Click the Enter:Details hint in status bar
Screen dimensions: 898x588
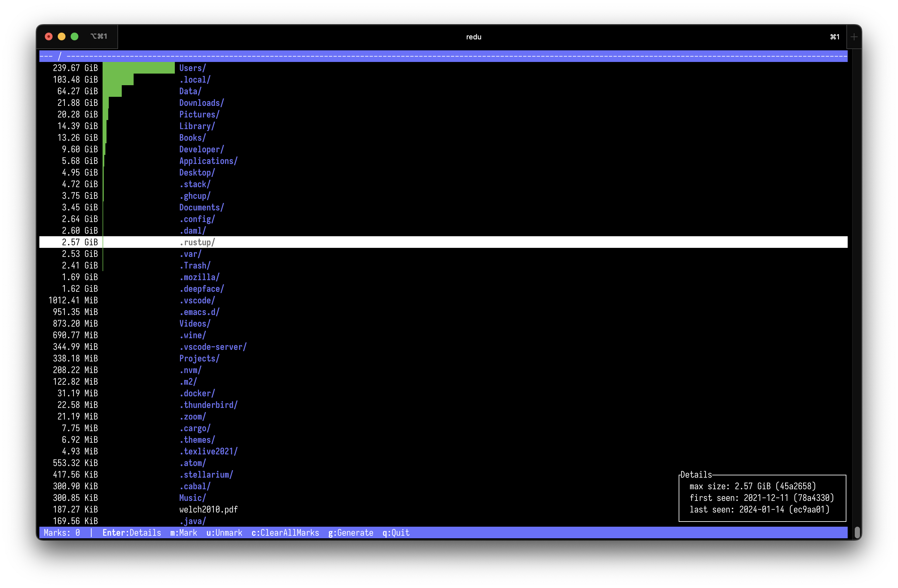pyautogui.click(x=132, y=532)
